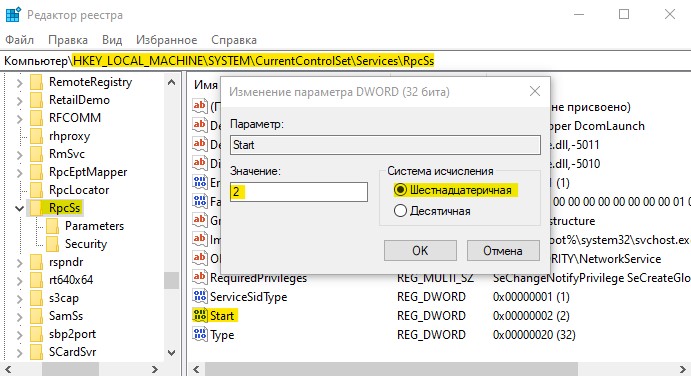Select the s3cap folder icon
The image size is (691, 376).
[x=37, y=298]
